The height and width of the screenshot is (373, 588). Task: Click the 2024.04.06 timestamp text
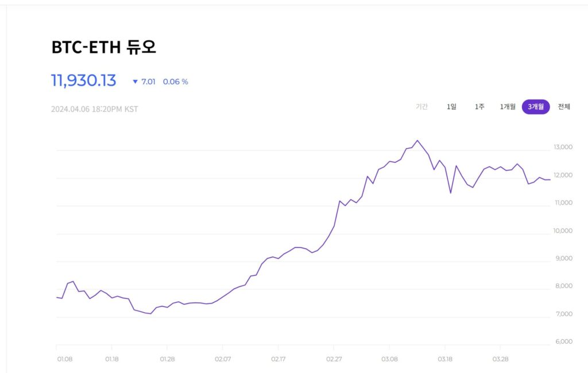(94, 109)
